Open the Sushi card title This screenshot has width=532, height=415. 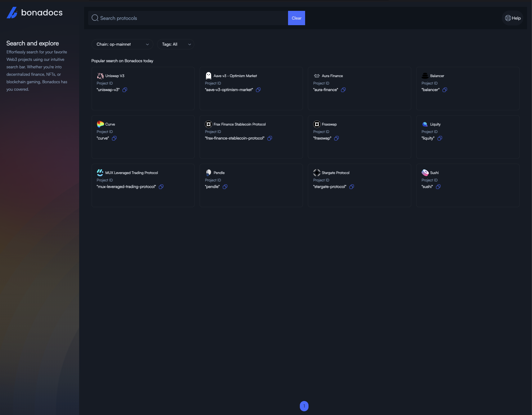435,173
